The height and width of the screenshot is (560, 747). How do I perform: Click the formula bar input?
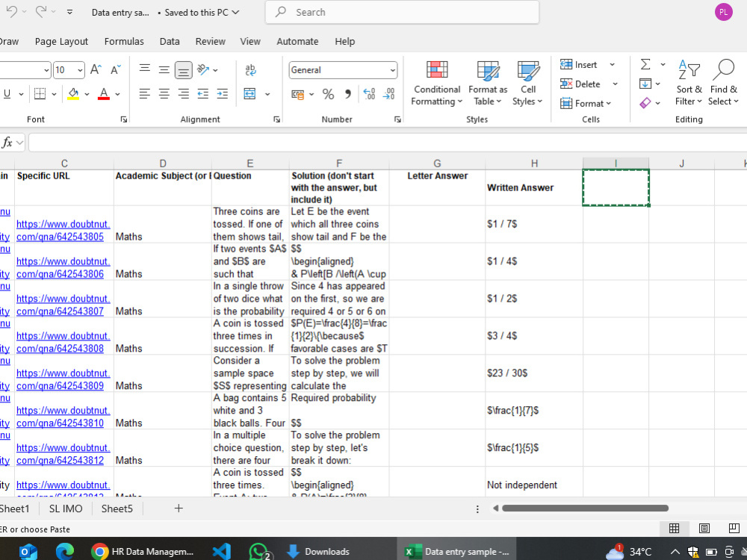(387, 143)
